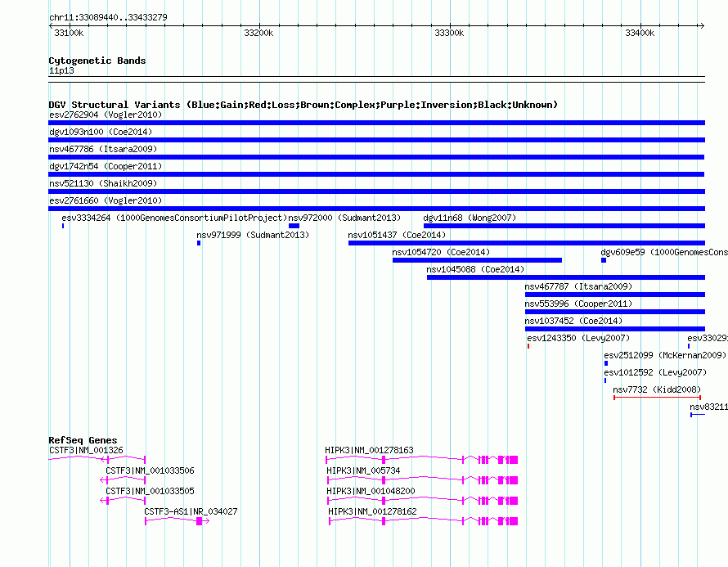The width and height of the screenshot is (728, 567).
Task: Click the HIPK3|NM_001048200 gene label
Action: (x=371, y=491)
